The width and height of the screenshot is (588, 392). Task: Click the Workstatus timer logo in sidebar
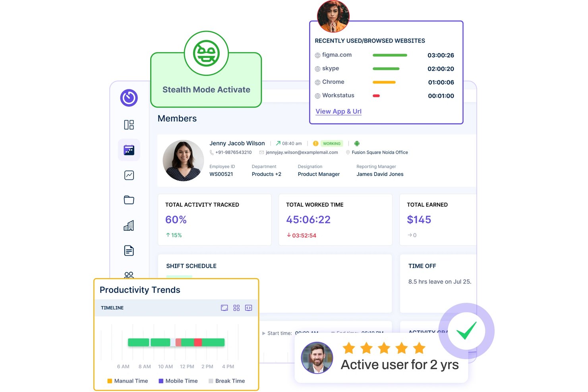[x=129, y=98]
